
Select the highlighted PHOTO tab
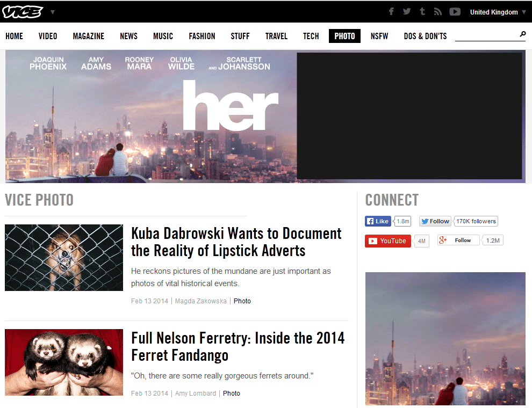[x=344, y=36]
